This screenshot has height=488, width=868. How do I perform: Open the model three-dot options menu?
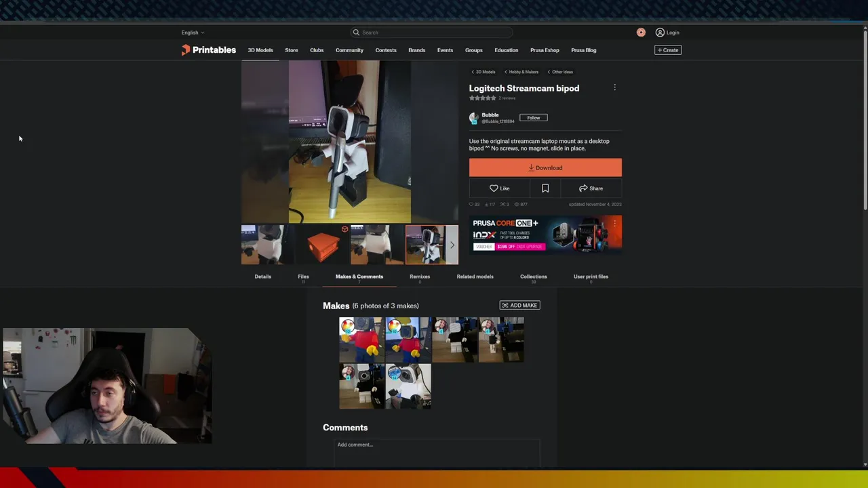615,87
